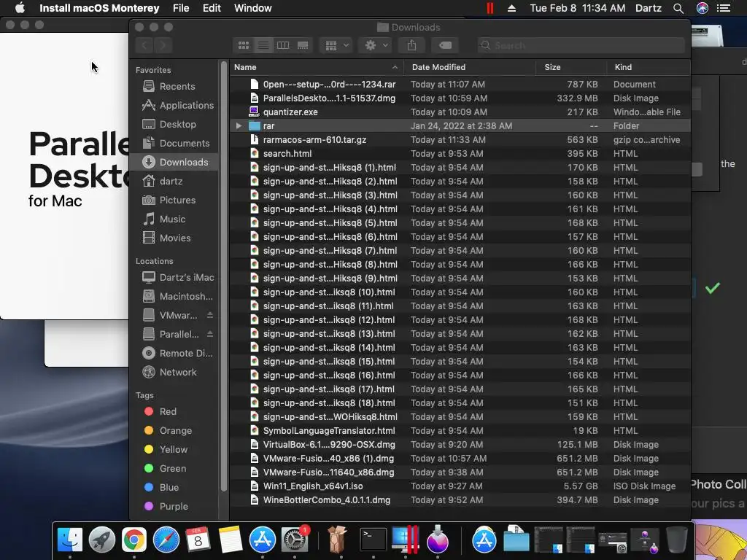Select Win11_English_x64v1.iso file
Image resolution: width=747 pixels, height=560 pixels.
460,486
